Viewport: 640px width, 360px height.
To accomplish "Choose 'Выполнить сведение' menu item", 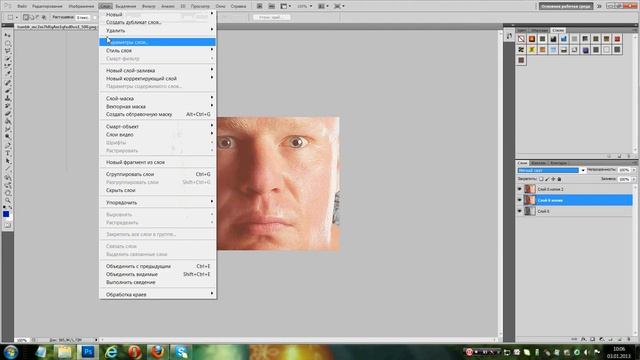I will 158,282.
